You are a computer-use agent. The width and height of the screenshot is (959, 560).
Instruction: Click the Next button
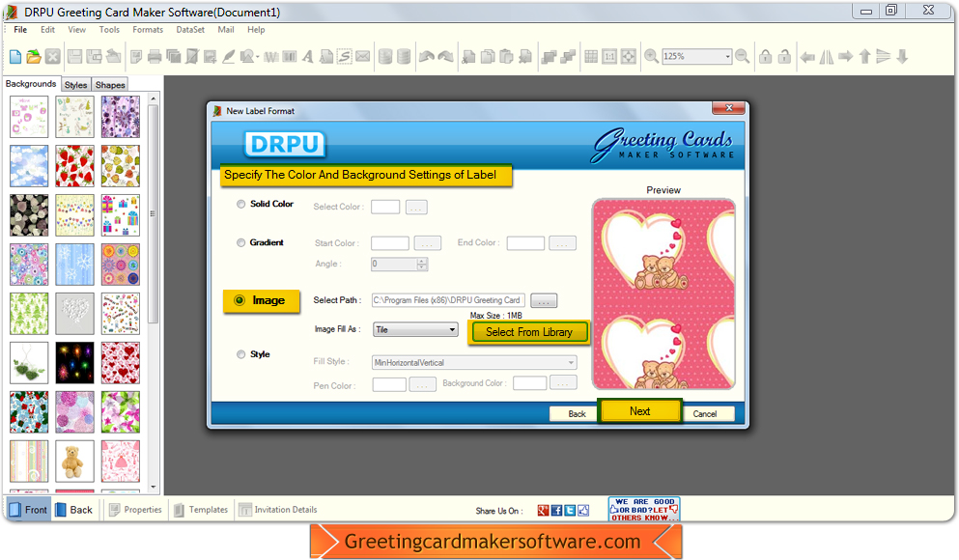[x=639, y=411]
